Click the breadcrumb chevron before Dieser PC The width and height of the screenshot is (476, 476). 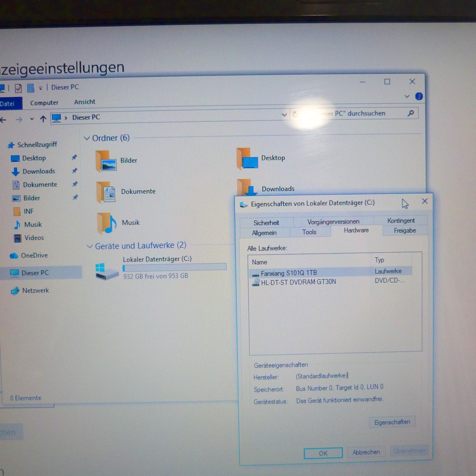66,118
